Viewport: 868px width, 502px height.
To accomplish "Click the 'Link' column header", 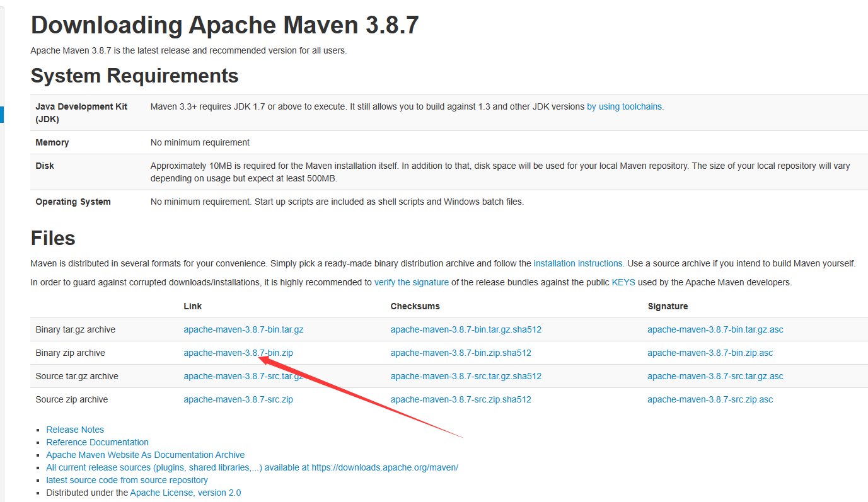I will pos(193,306).
